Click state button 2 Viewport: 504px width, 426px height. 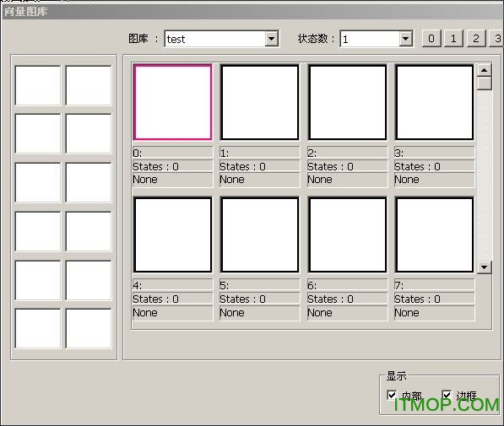point(476,39)
